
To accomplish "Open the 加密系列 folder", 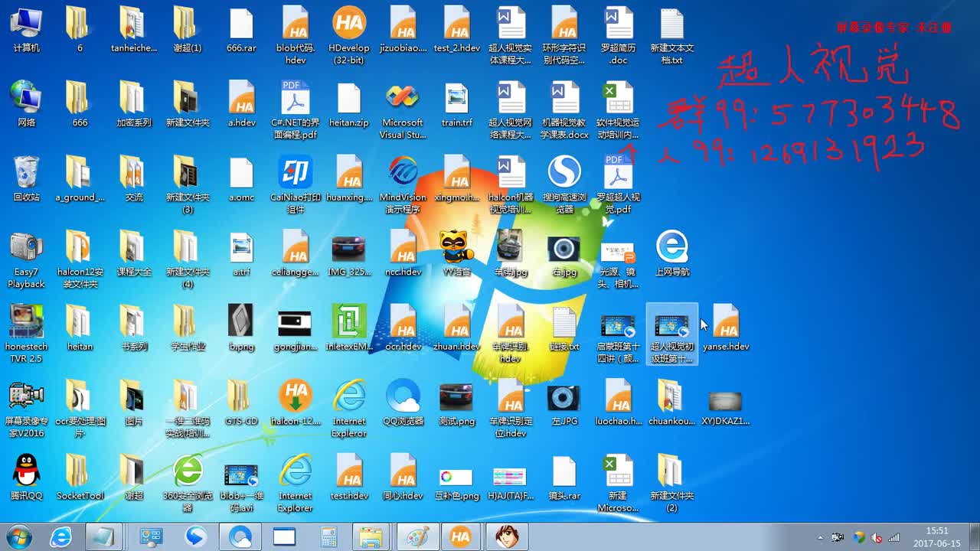I will click(x=134, y=105).
